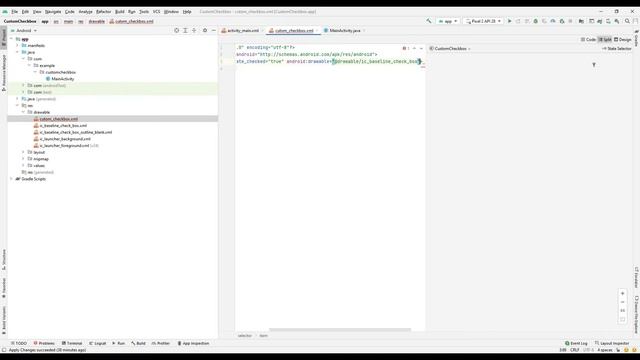Image resolution: width=640 pixels, height=360 pixels.
Task: Expand the layout folder
Action: click(24, 152)
